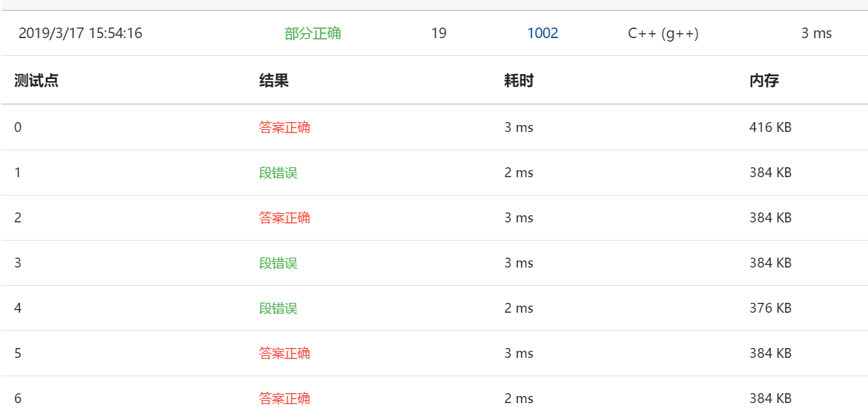Sort by the 结果 column header
The image size is (868, 420).
coord(270,80)
